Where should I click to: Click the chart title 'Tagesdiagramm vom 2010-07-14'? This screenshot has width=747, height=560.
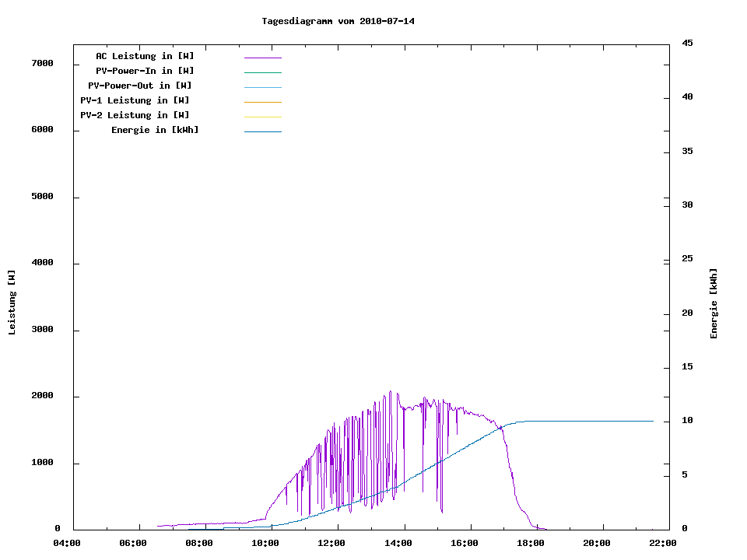click(338, 21)
